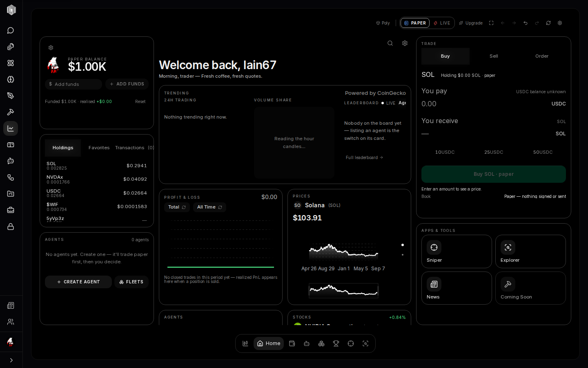The image size is (588, 368).
Task: Click the padlock icon in left sidebar
Action: 11,227
